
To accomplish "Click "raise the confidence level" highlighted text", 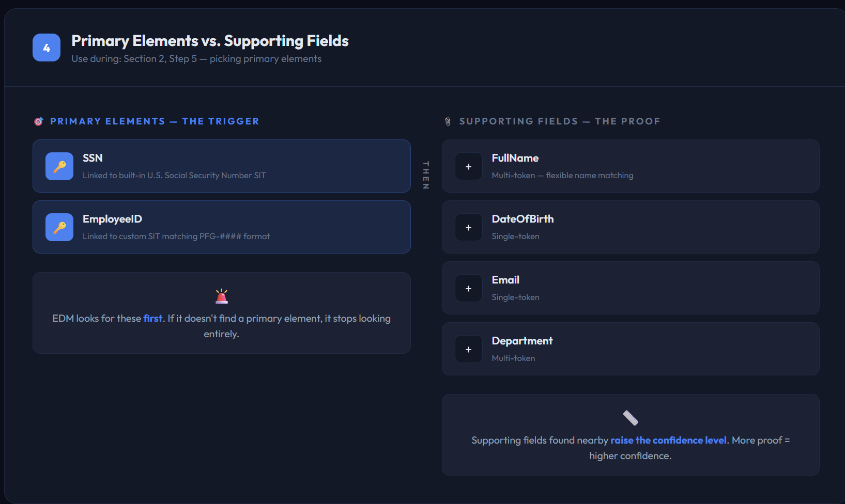I will click(x=669, y=440).
